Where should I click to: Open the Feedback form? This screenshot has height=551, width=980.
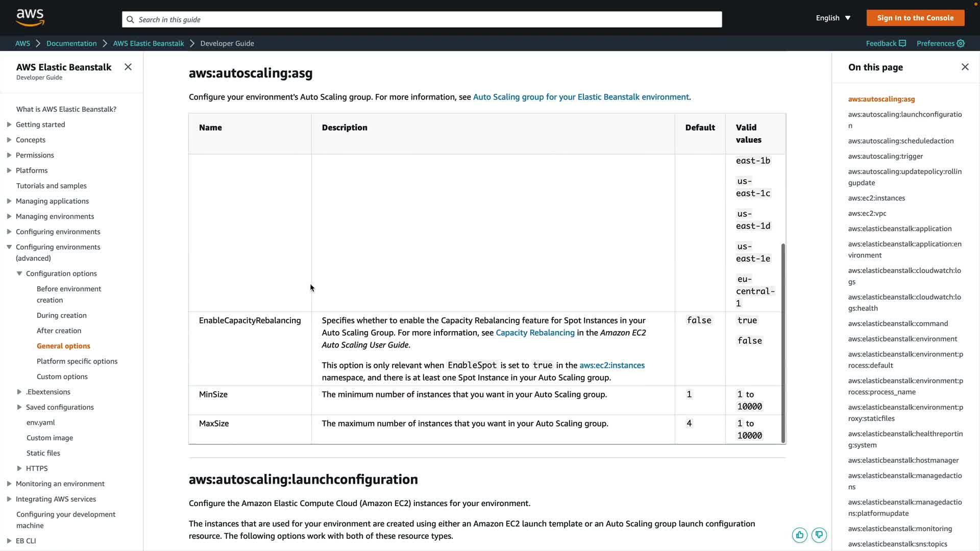point(886,43)
